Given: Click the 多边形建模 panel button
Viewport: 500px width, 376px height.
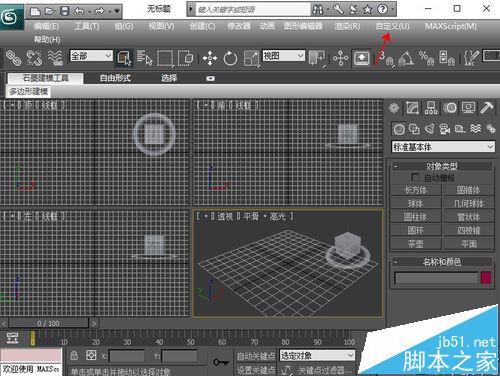Looking at the screenshot, I should (x=29, y=91).
